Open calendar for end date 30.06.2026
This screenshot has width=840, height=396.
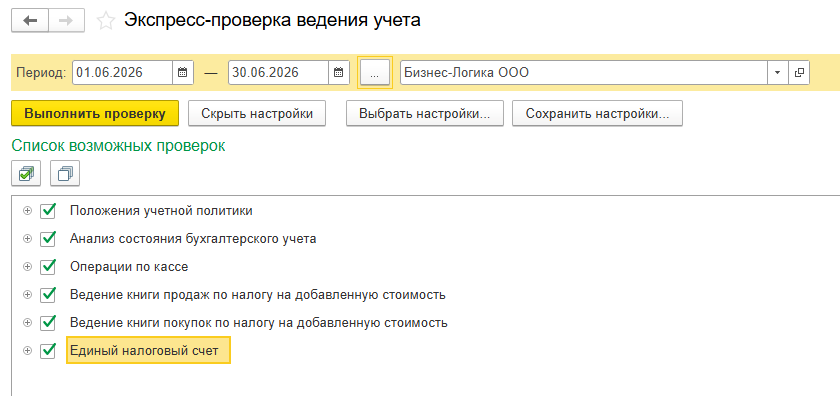[x=339, y=72]
